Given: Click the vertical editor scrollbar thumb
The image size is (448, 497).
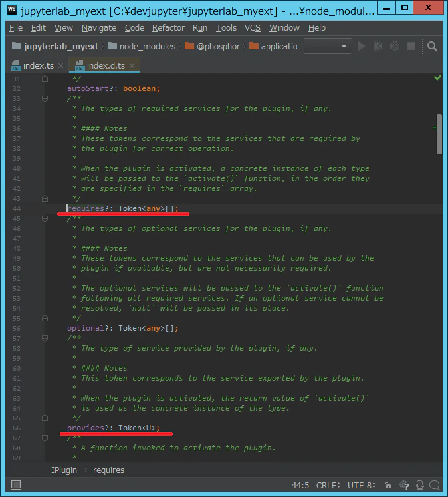Looking at the screenshot, I should point(439,134).
